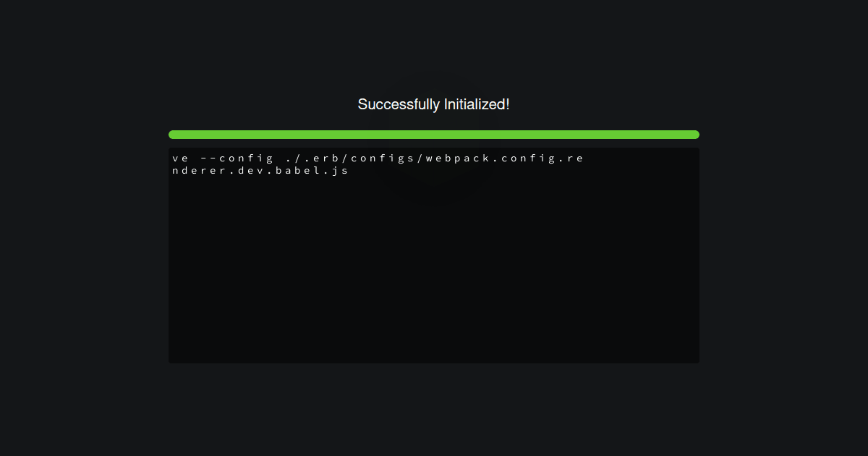Click the word "webpack" in the log
868x456 pixels.
tap(457, 158)
